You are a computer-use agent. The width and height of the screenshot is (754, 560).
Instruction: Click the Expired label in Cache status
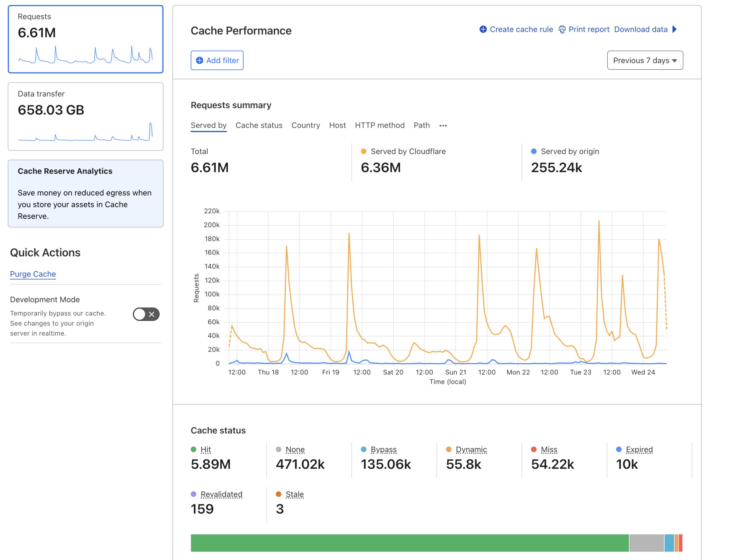tap(639, 450)
